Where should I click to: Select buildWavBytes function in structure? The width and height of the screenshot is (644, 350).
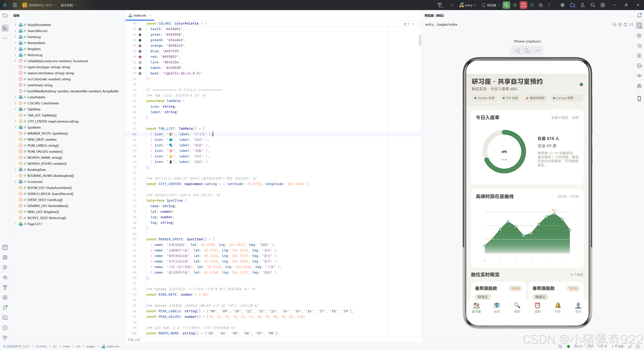[x=73, y=91]
